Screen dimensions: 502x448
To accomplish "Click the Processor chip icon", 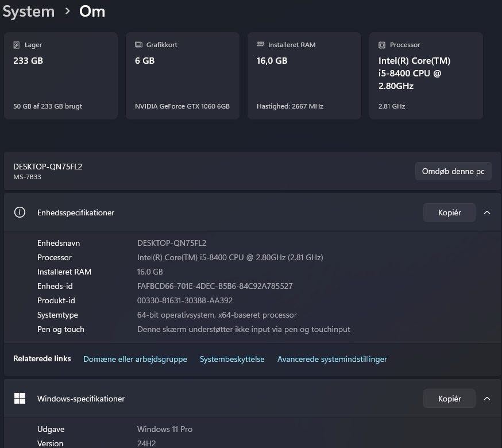I will coord(382,45).
